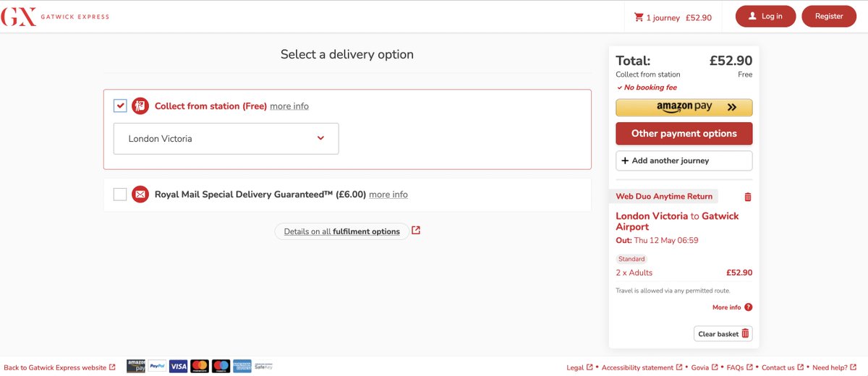
Task: Open the Govia footer link
Action: [705, 367]
